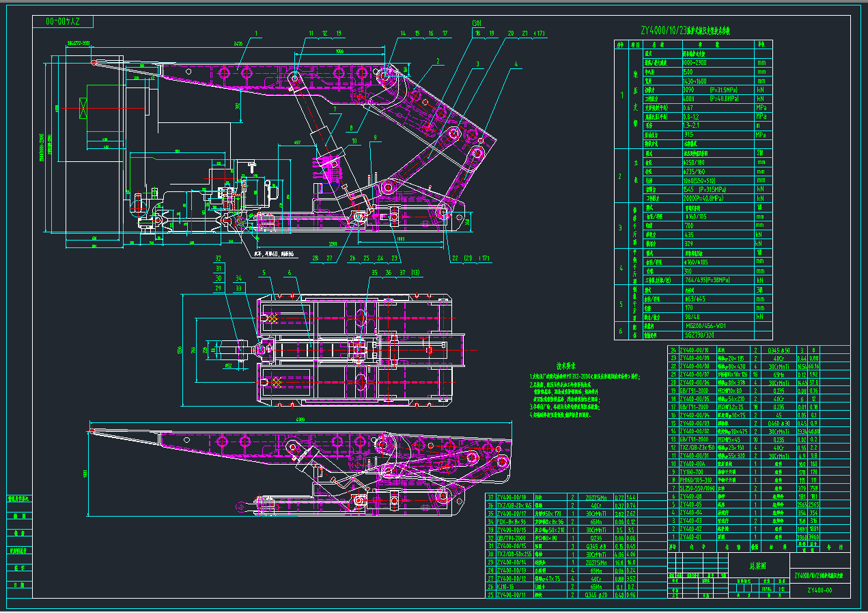The width and height of the screenshot is (868, 613).
Task: Click the '0.8-1.2' value in parameter table
Action: point(690,117)
